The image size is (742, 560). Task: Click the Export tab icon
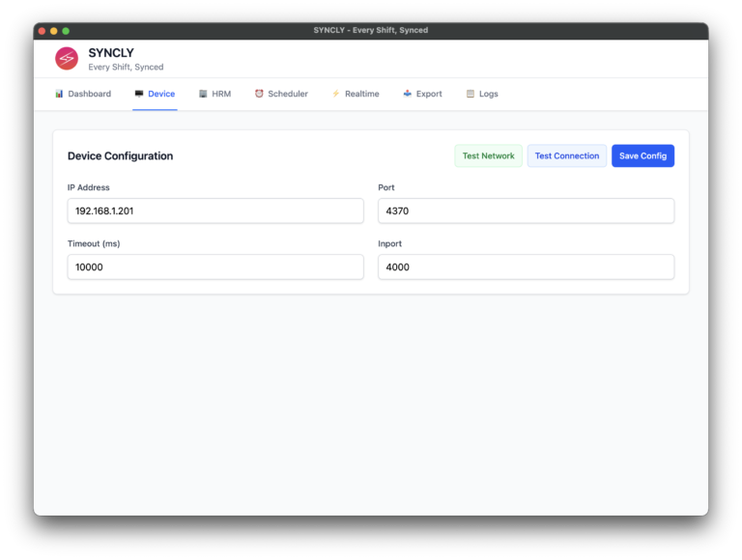[x=408, y=94]
